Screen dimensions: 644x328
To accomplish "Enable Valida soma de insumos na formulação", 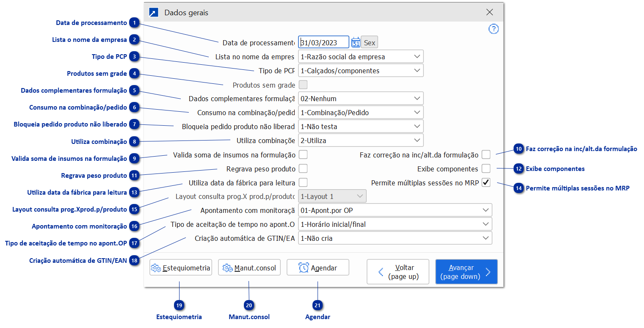I will pos(303,154).
